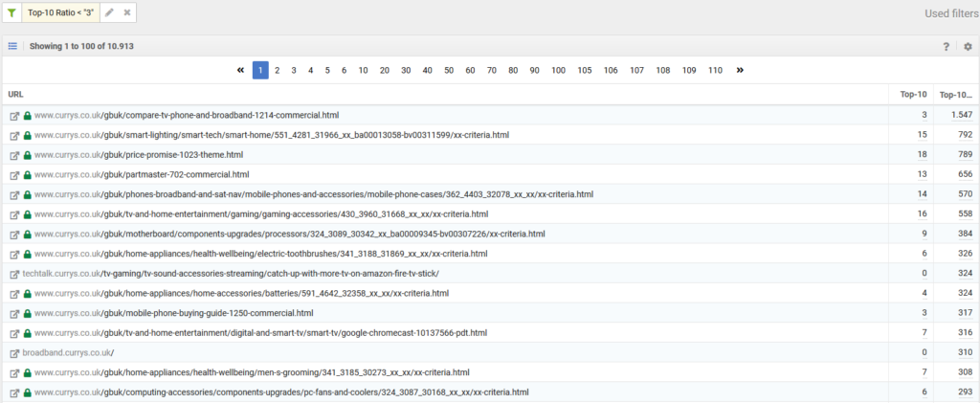Open external link for compare-tv-phone-and-broadband URL
Viewport: 980px width, 403px height.
point(14,115)
